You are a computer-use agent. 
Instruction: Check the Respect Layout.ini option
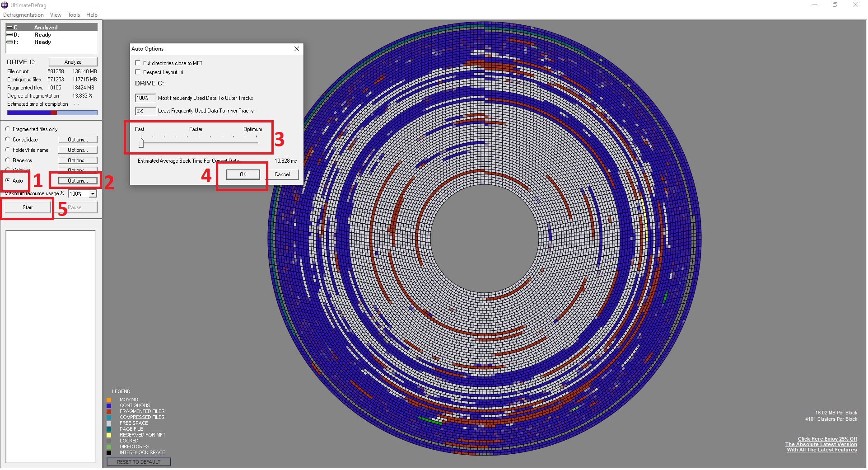coord(138,72)
